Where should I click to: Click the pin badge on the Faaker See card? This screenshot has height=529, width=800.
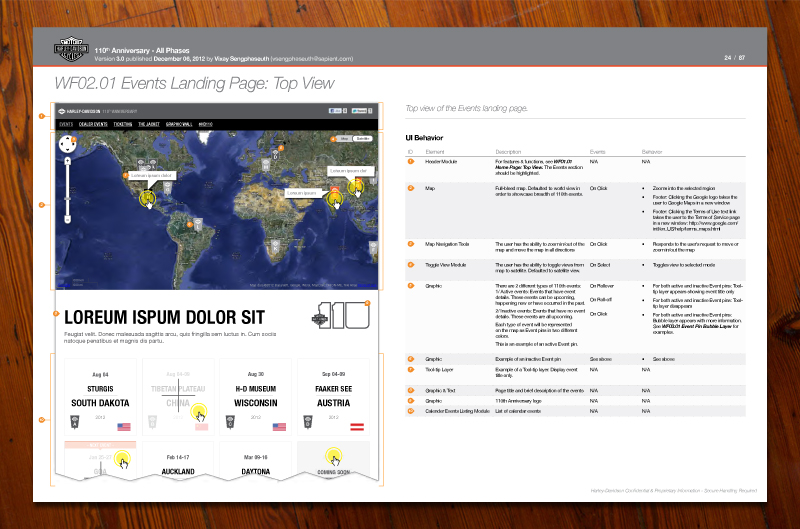click(308, 422)
